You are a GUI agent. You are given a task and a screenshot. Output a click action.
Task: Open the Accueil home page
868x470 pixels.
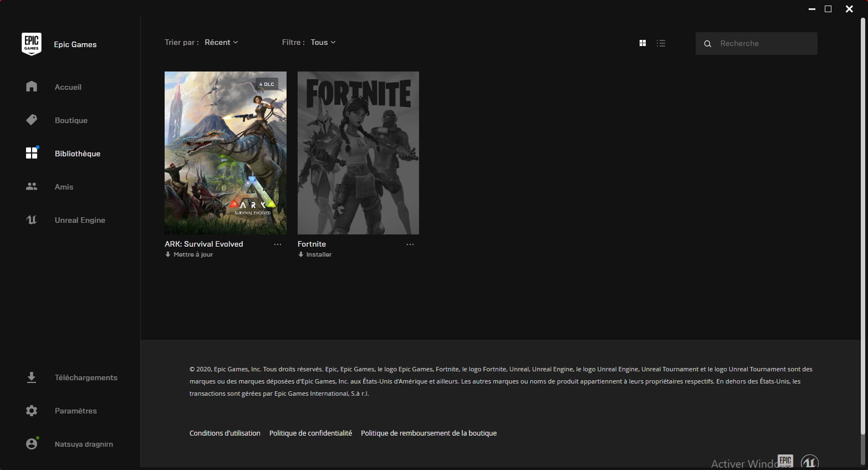(68, 87)
